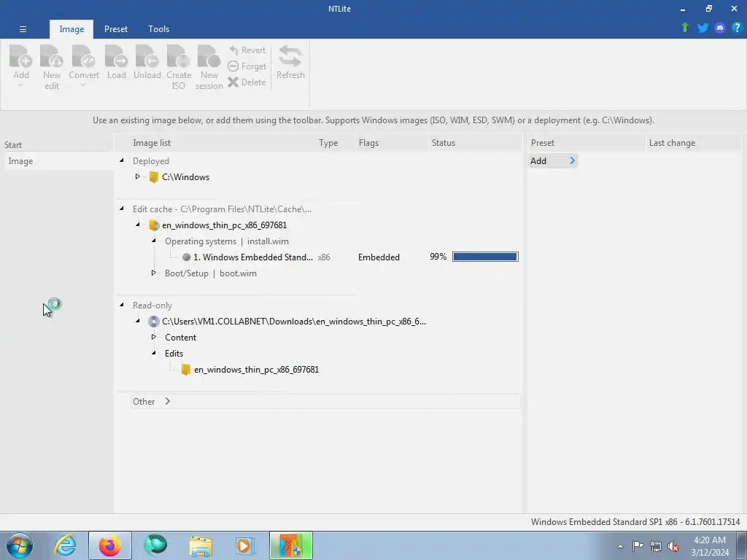Expand the C:\Windows tree node
The width and height of the screenshot is (747, 560).
tap(138, 176)
